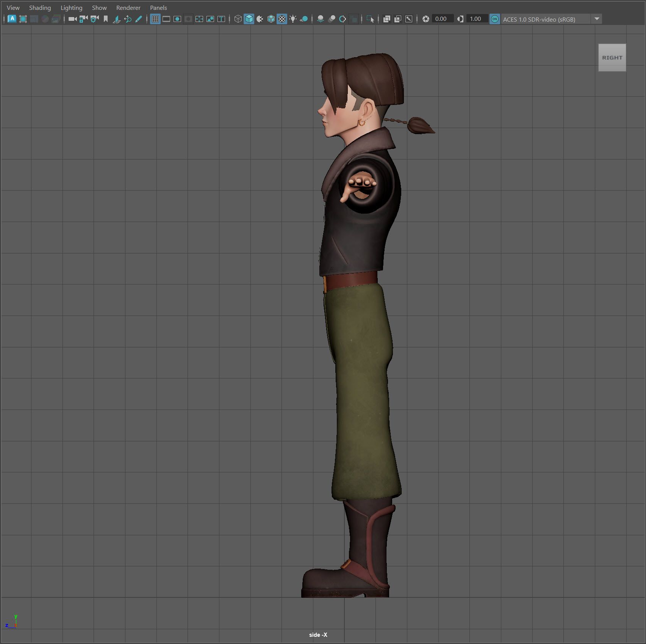Click Use Default Material icon

click(260, 19)
